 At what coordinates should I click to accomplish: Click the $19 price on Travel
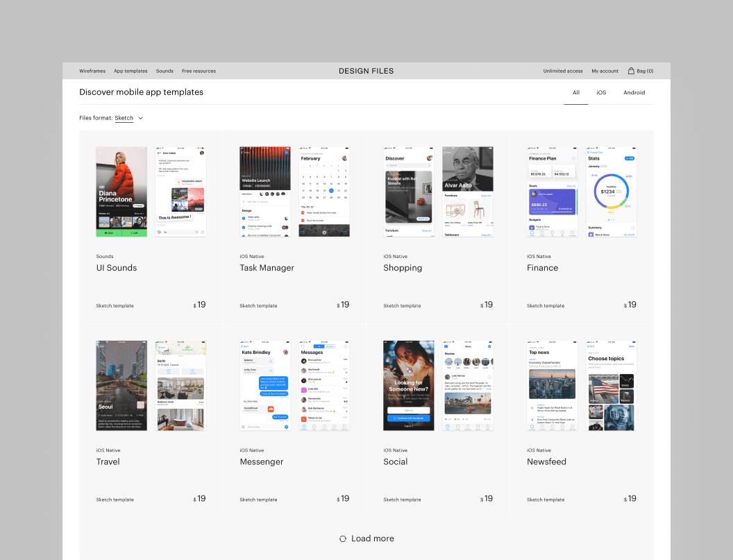pyautogui.click(x=200, y=499)
